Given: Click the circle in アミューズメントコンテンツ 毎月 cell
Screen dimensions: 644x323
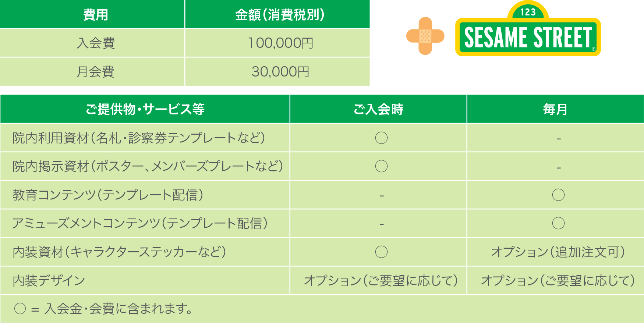Looking at the screenshot, I should [x=558, y=223].
